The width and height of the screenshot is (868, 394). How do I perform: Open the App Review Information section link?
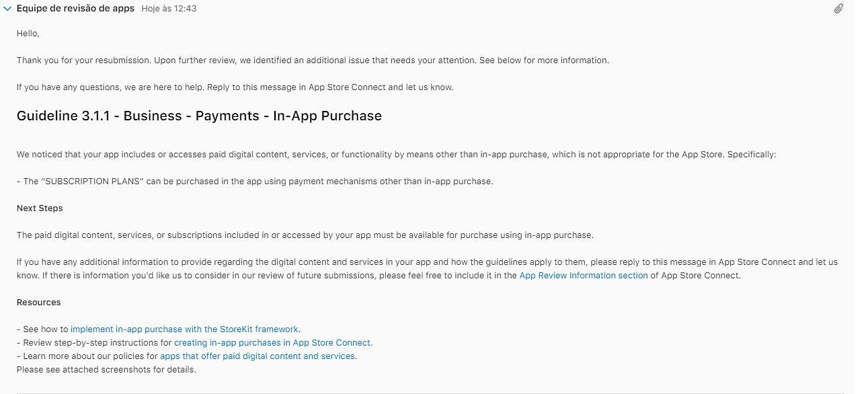click(x=583, y=275)
